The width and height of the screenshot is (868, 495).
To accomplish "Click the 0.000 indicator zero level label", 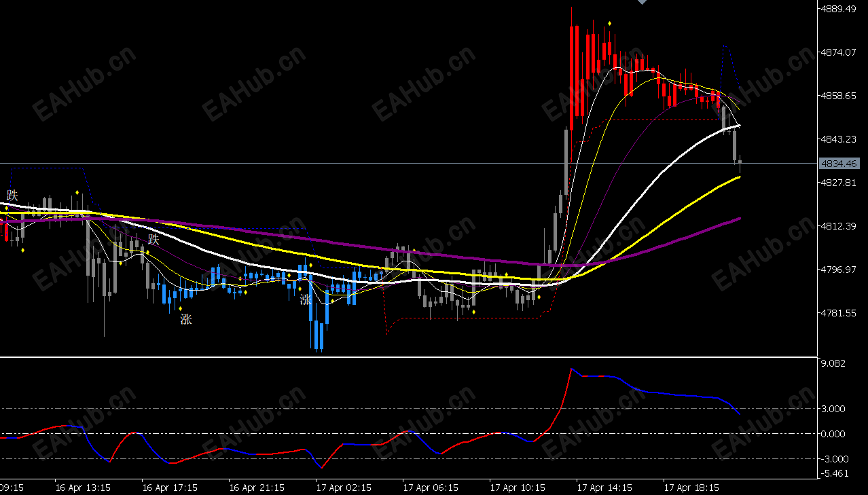I will (833, 434).
